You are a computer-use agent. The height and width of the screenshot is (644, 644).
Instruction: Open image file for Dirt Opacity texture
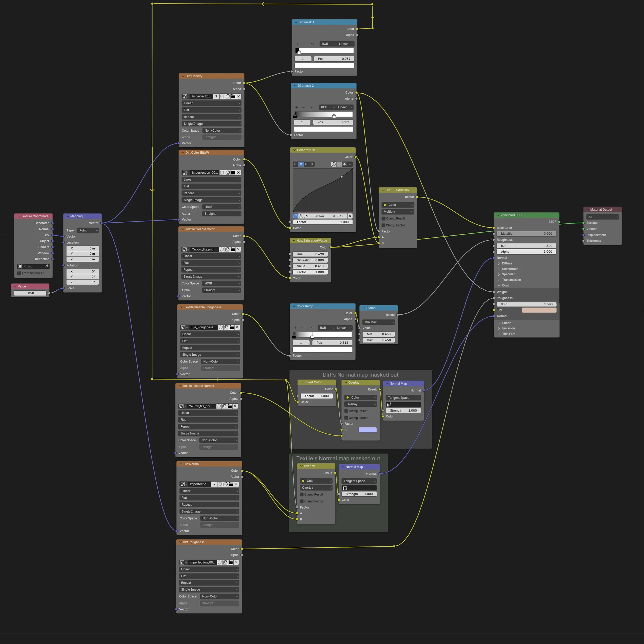233,96
